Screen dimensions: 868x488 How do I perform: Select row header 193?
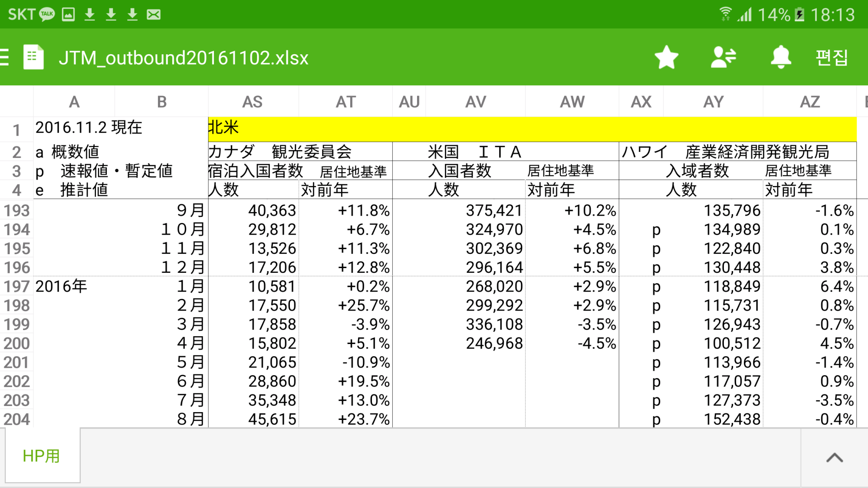16,210
